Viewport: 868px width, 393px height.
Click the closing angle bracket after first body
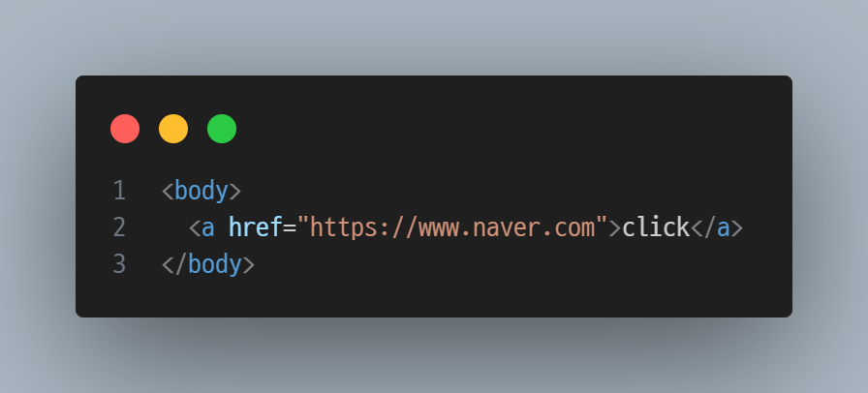235,192
